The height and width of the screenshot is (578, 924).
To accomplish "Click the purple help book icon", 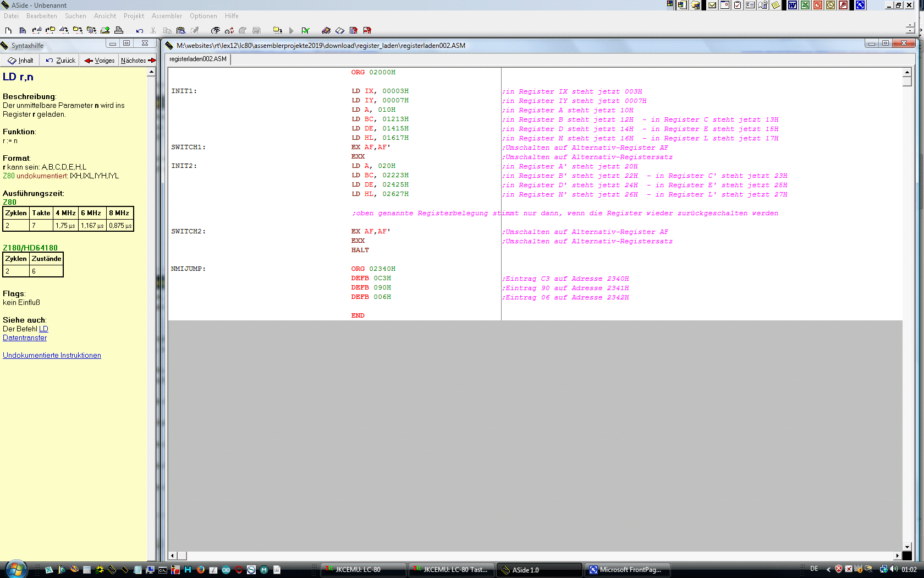I will coord(326,30).
